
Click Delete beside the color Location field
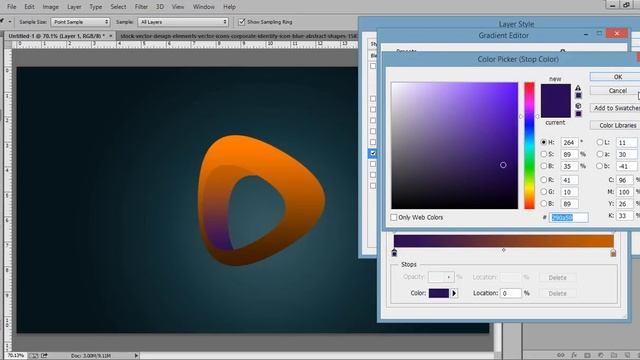point(557,293)
